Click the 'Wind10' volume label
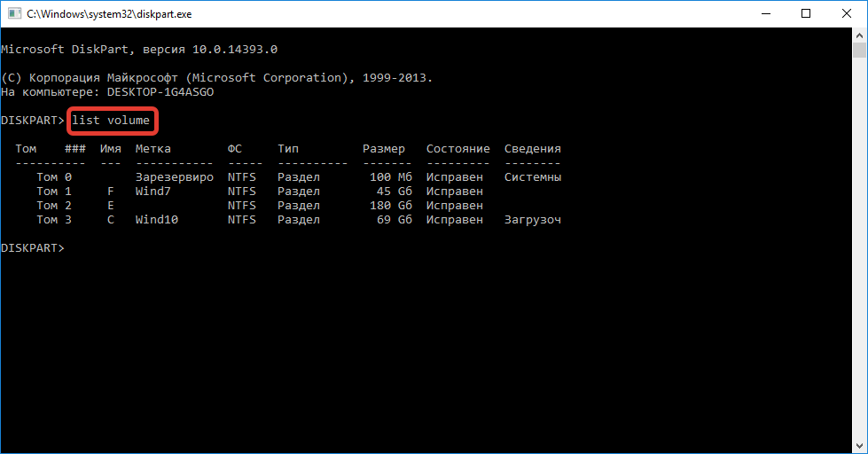 coord(157,220)
